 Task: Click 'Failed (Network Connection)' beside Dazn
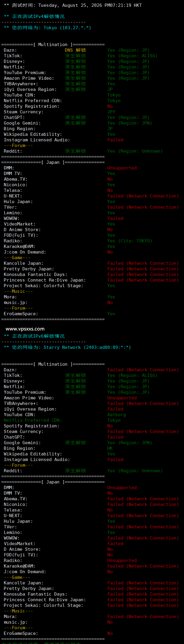[143, 370]
